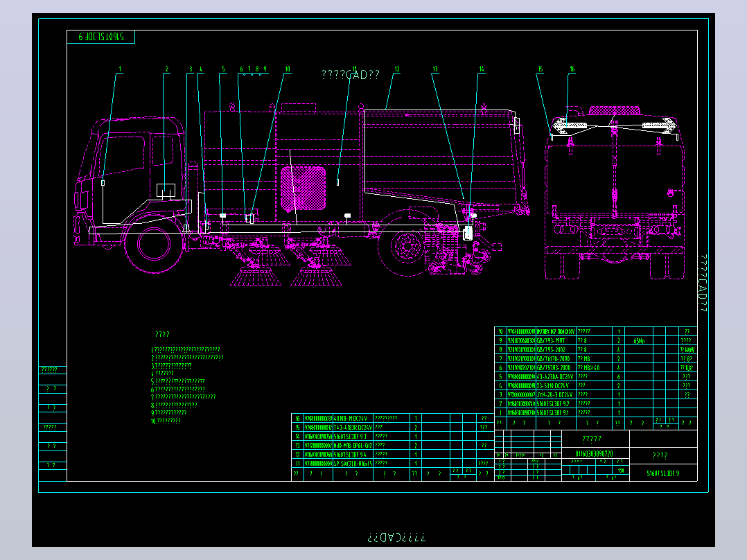Click callout number 10 above the truck
Viewport: 747px width, 560px height.
click(288, 69)
